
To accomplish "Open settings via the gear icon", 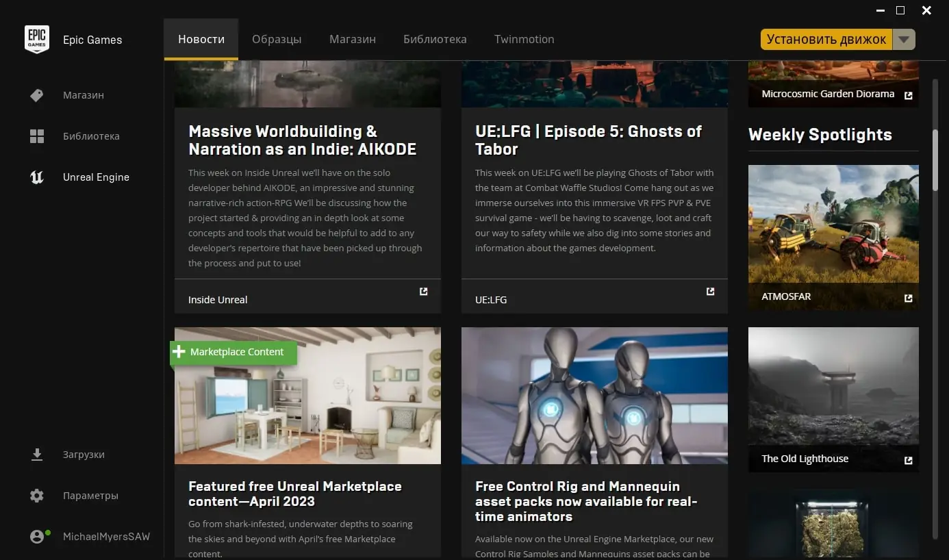I will (x=37, y=496).
